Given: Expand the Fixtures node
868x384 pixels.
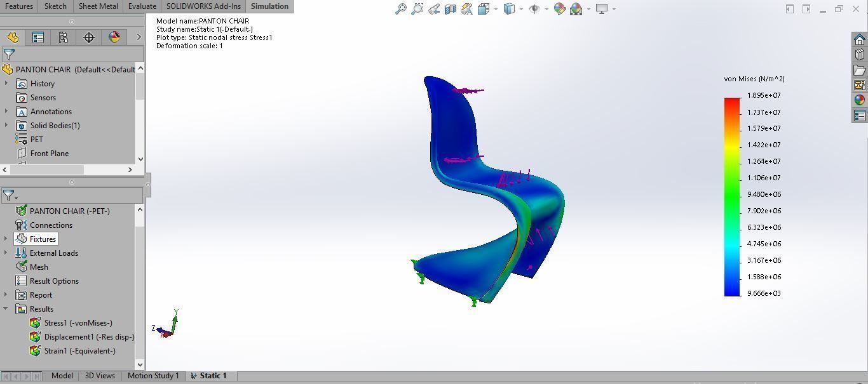Looking at the screenshot, I should coord(6,239).
